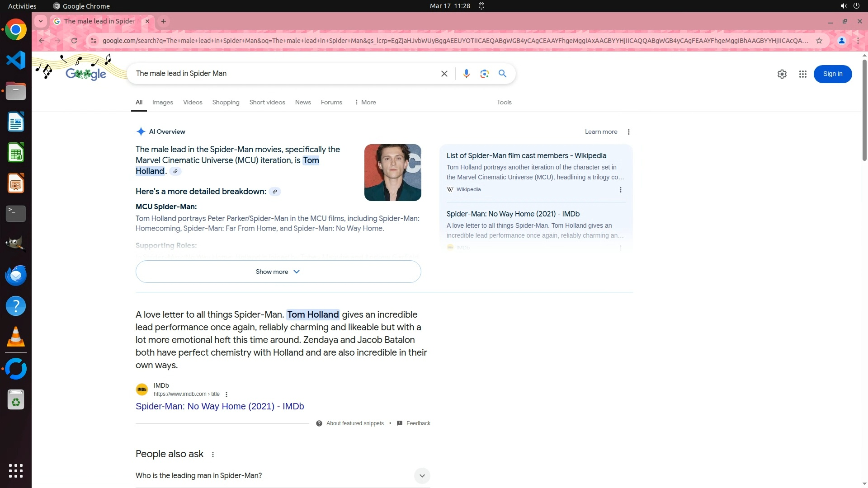Expand 'Who is the leading man' question

tap(421, 475)
